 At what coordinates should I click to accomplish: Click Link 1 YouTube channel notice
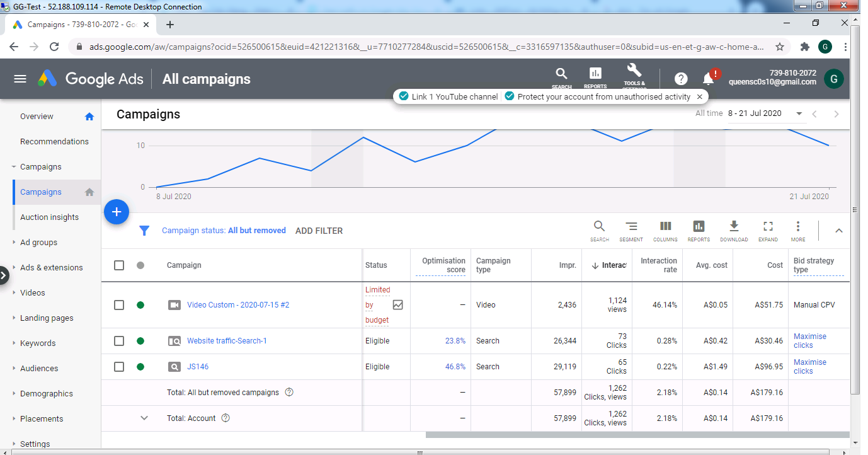449,97
